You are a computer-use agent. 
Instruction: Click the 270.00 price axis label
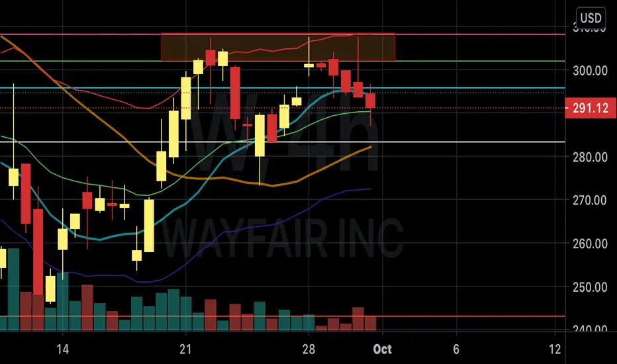click(x=590, y=201)
